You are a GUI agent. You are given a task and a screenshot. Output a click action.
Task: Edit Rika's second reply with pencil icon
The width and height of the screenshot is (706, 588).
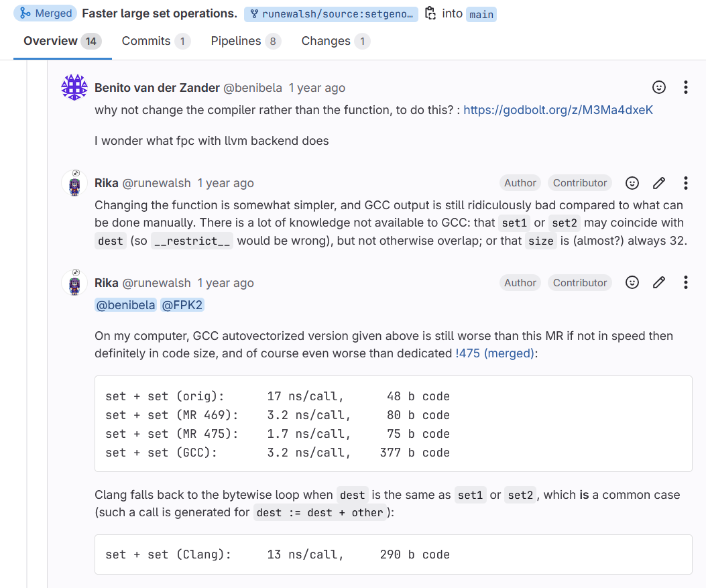pos(659,283)
